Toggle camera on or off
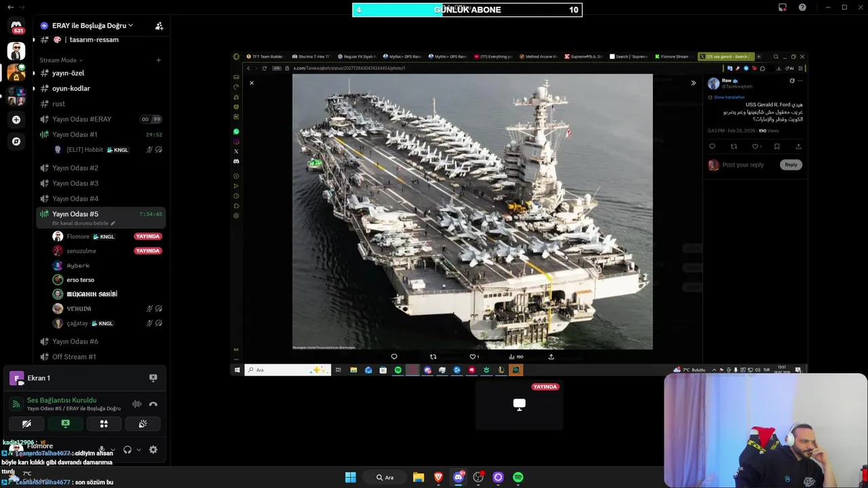Image resolution: width=868 pixels, height=488 pixels. 26,424
